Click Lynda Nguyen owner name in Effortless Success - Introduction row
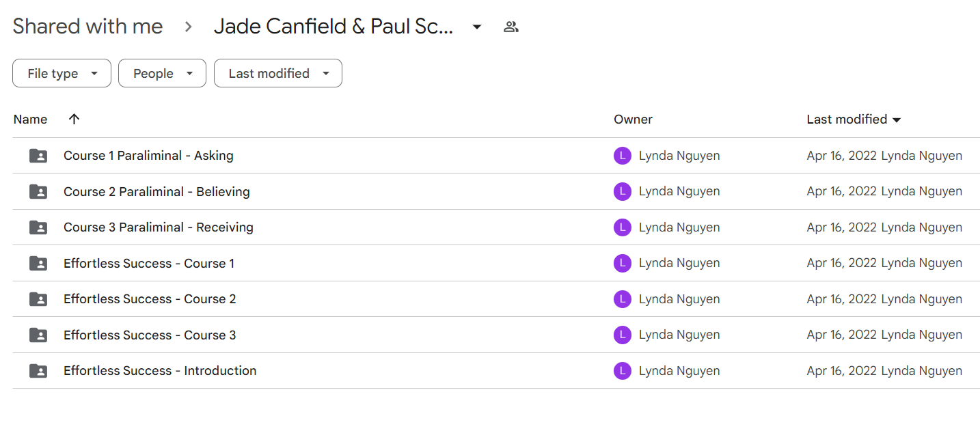Screen dimensions: 980x446 coord(679,371)
